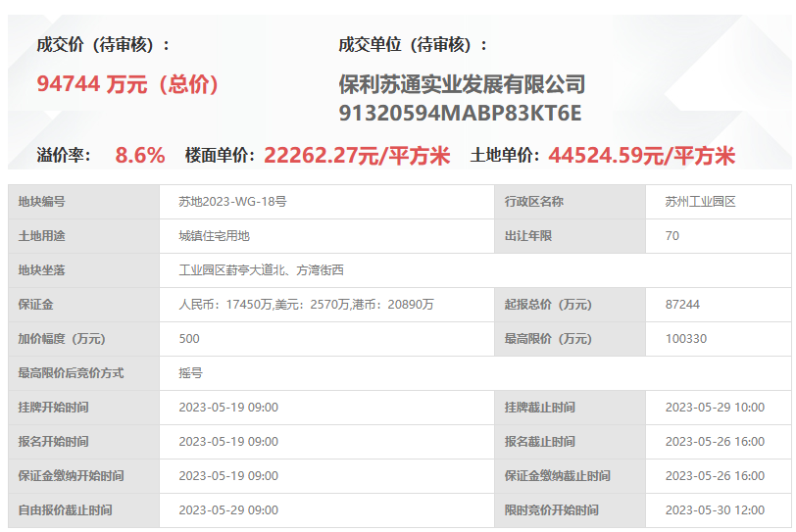Click maximum price limit 100330
This screenshot has width=796, height=532.
pos(686,339)
